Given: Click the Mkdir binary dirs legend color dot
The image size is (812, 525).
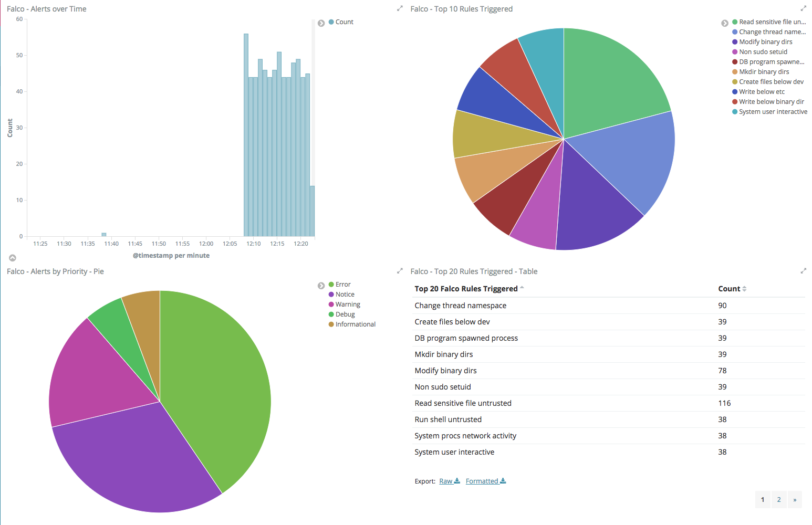Looking at the screenshot, I should tap(735, 72).
